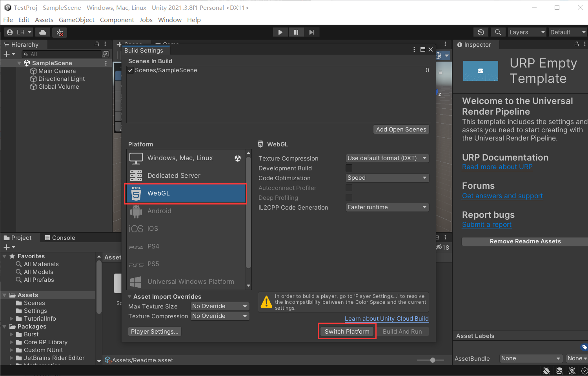The height and width of the screenshot is (376, 588).
Task: Collapse Asset Import Overrides section
Action: click(130, 297)
